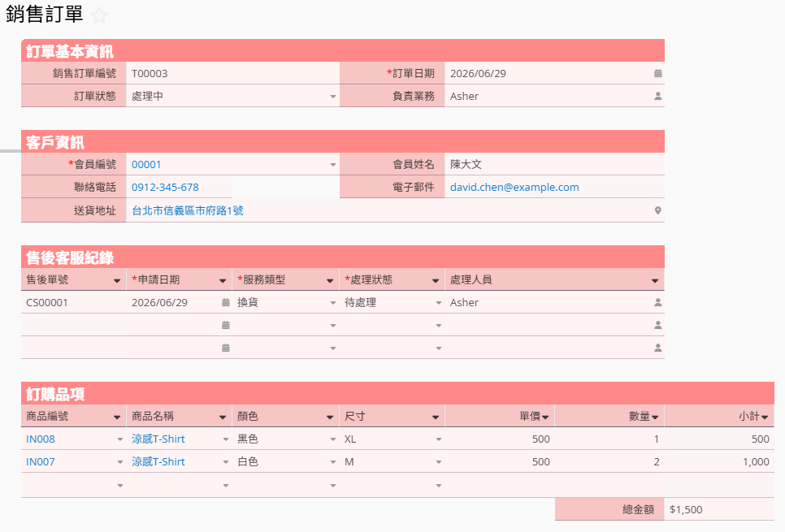Image resolution: width=785 pixels, height=532 pixels.
Task: Open 顏色 column header menu
Action: coord(329,417)
